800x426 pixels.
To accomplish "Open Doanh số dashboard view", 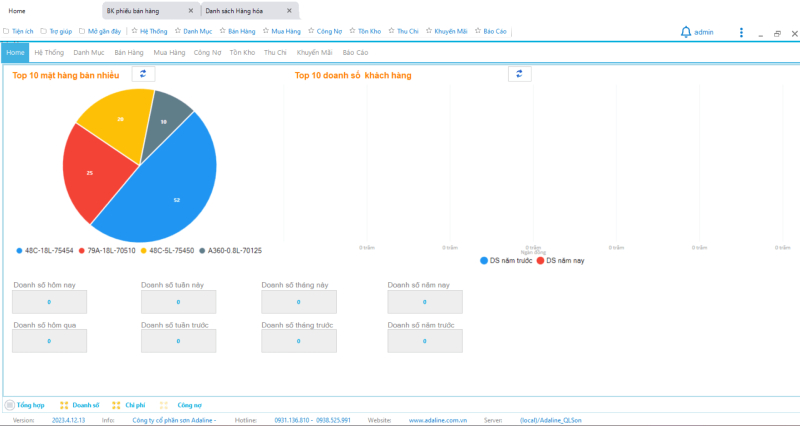I will (80, 405).
